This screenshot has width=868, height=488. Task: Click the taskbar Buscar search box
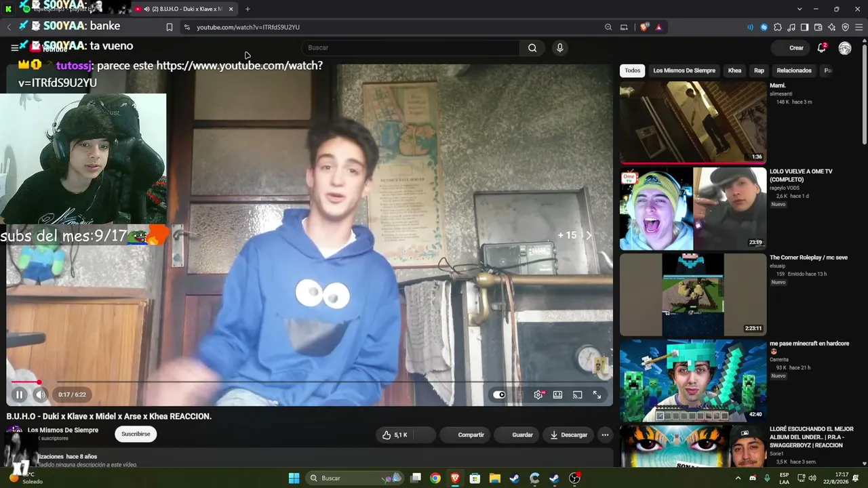[x=355, y=478]
